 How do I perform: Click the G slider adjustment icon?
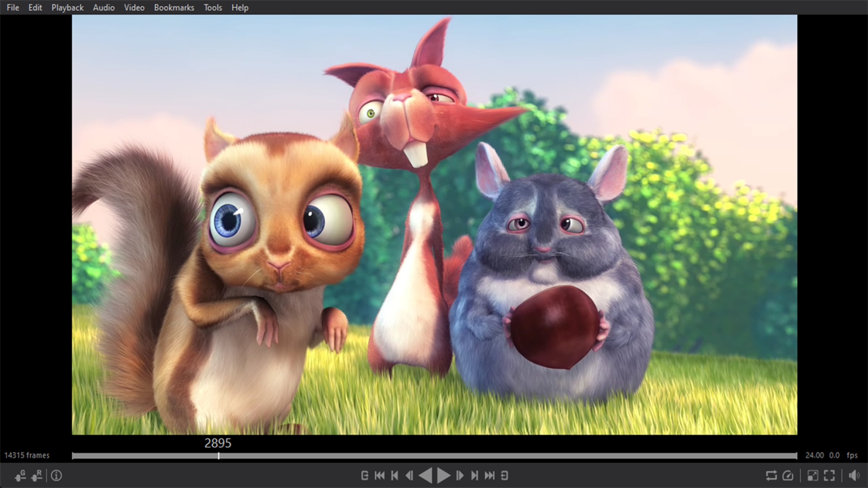click(20, 475)
